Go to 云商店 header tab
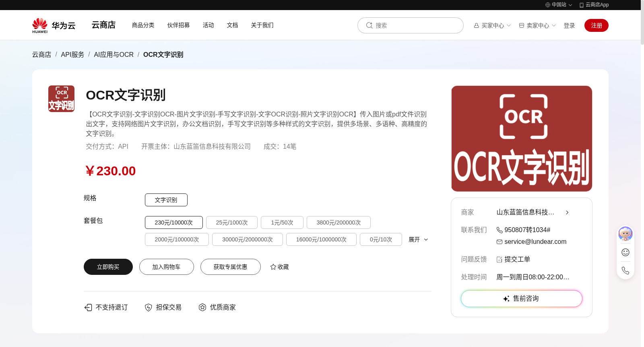The image size is (644, 347). [x=103, y=25]
